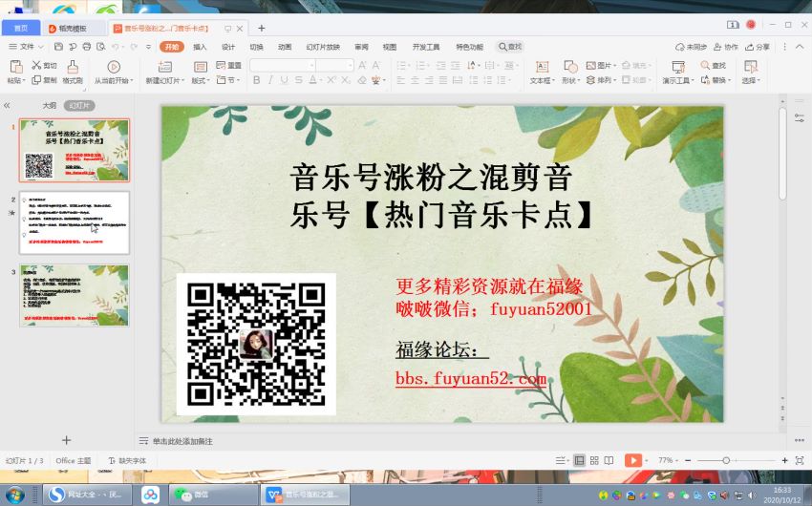Toggle Superscript formatting

coord(331,79)
